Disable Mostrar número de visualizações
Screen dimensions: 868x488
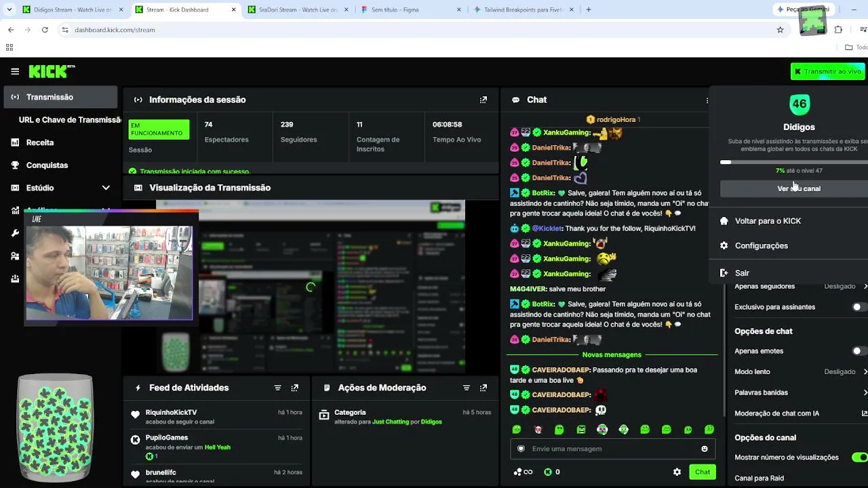click(x=860, y=457)
